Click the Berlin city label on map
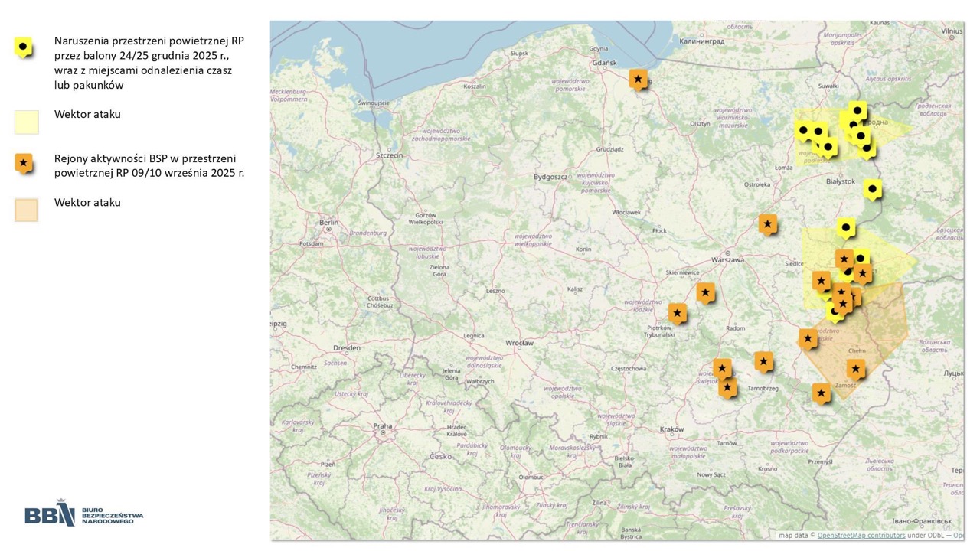The image size is (980, 551). click(x=329, y=223)
